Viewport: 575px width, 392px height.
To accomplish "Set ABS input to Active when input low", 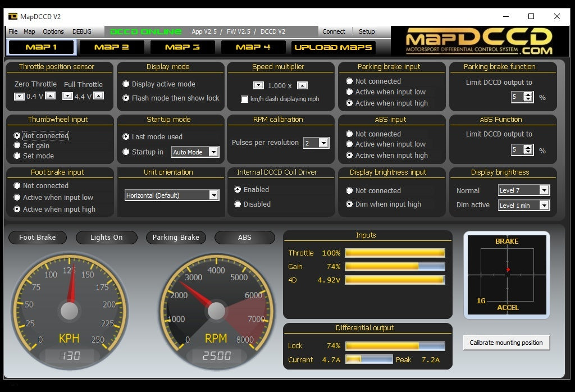I will (x=386, y=144).
